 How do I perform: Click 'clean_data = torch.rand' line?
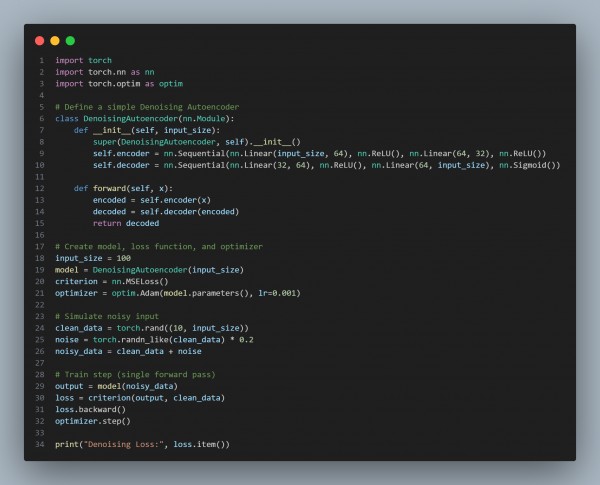coord(152,328)
